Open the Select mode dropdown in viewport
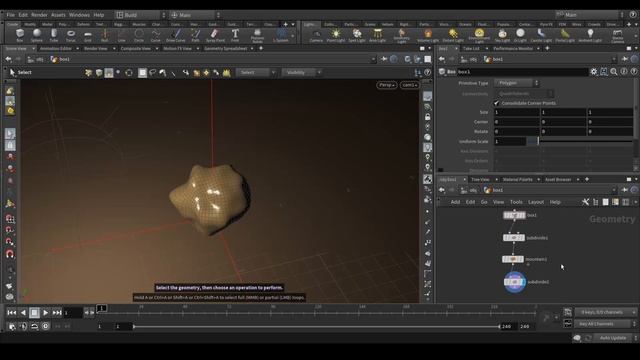Image resolution: width=640 pixels, height=360 pixels. (x=256, y=73)
